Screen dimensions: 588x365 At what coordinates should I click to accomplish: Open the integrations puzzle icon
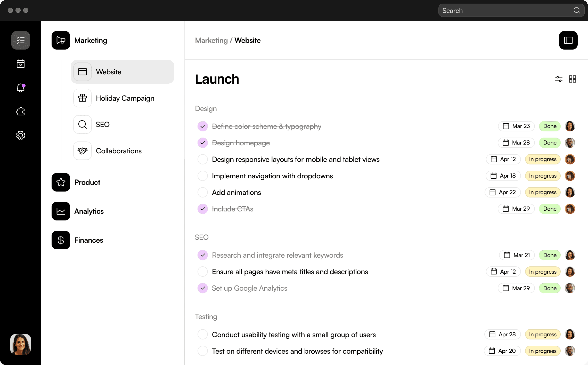click(x=21, y=112)
